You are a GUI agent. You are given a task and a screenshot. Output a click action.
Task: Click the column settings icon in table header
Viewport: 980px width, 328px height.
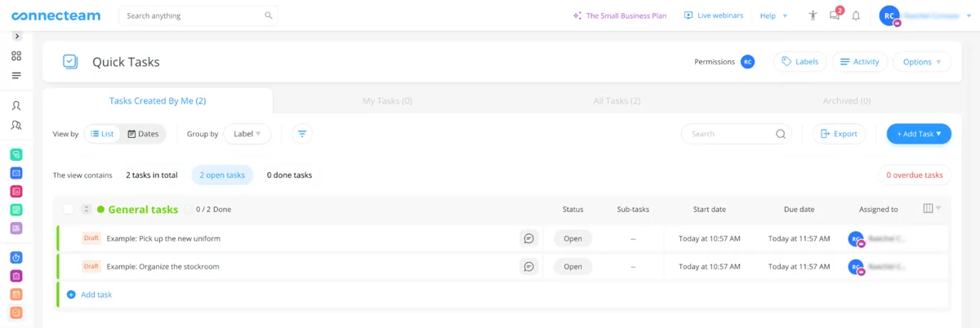928,209
